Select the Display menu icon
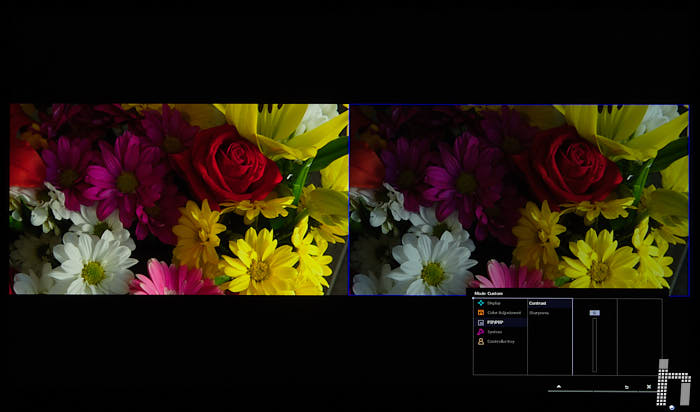 480,303
